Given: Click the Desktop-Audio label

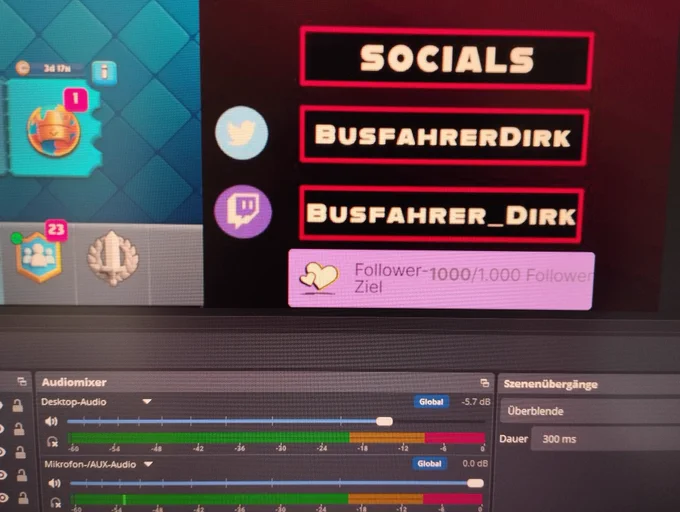Looking at the screenshot, I should (74, 402).
